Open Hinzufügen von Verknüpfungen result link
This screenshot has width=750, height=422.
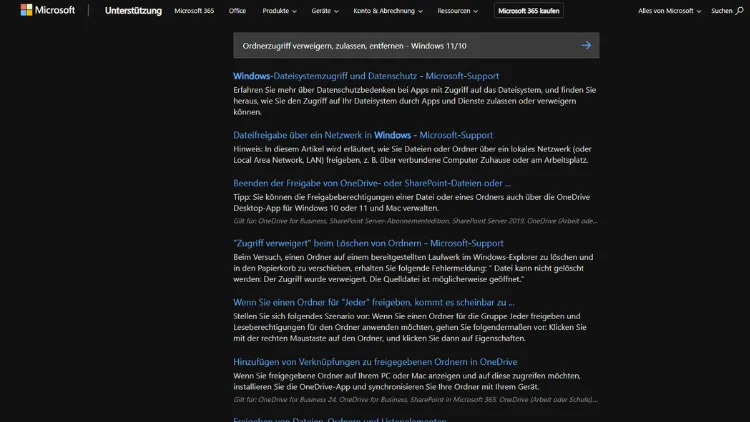(375, 362)
